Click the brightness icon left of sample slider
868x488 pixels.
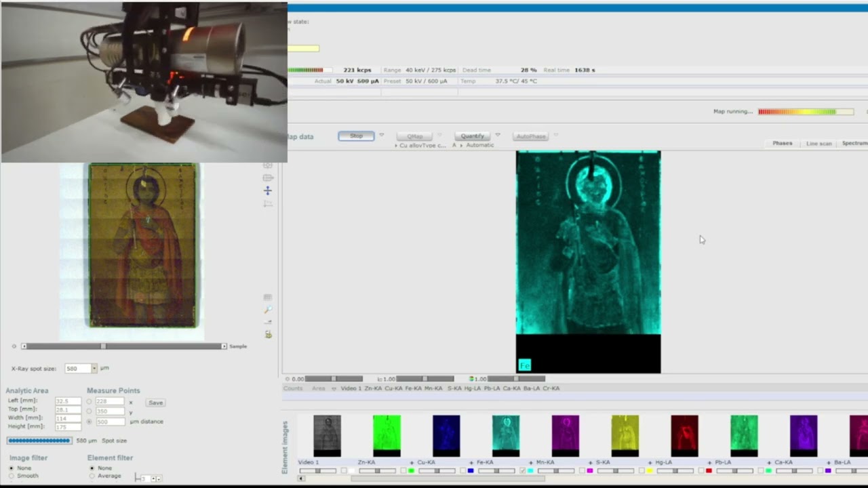(x=14, y=346)
